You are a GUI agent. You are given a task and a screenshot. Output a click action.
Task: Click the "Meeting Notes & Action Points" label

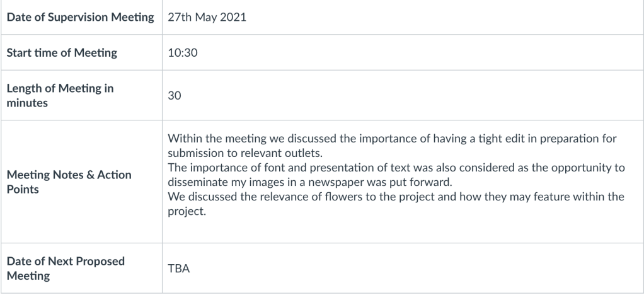tap(69, 182)
